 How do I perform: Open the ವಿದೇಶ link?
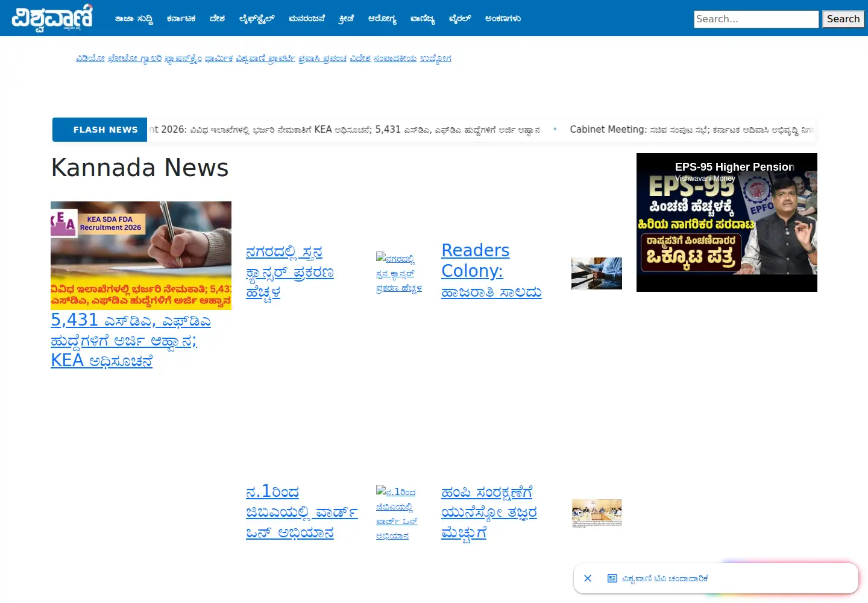[360, 58]
